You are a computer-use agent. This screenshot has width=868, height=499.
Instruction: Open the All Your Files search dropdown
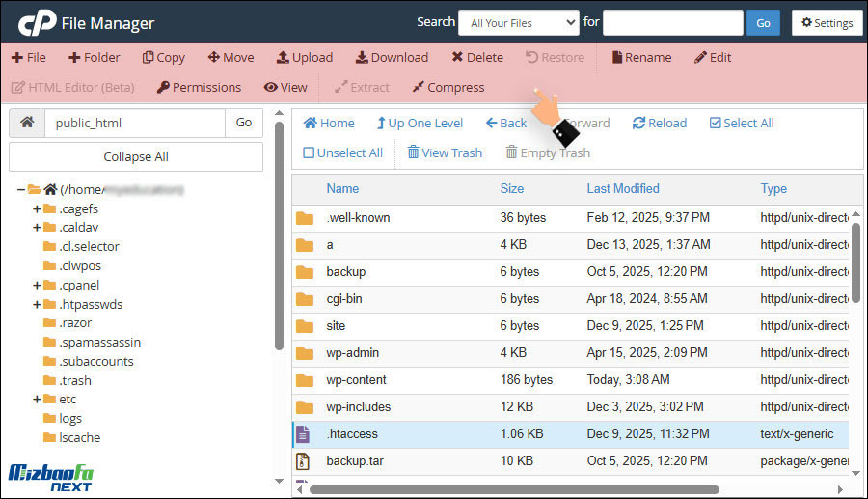coord(518,23)
